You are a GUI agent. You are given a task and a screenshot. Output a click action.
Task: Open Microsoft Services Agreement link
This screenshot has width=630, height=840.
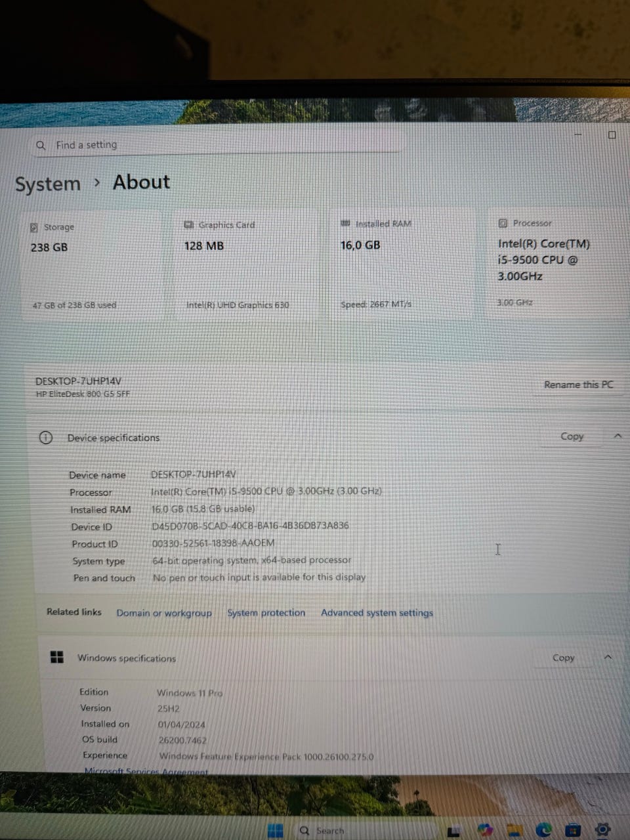click(x=146, y=772)
